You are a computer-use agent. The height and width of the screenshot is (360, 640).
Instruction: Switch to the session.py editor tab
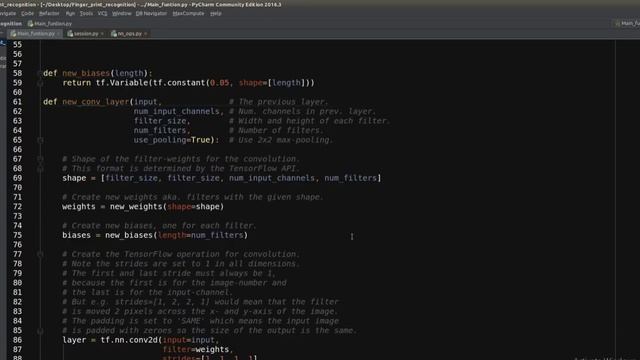click(85, 33)
